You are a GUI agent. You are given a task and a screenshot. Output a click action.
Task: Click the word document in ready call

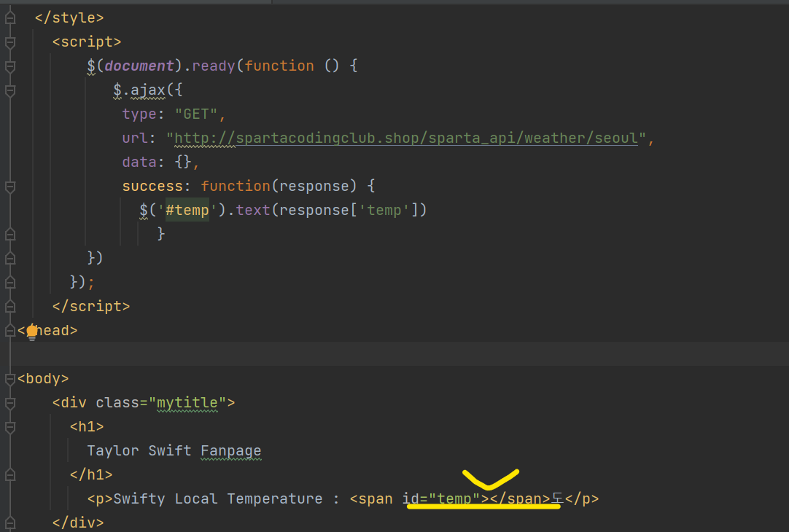[x=139, y=66]
